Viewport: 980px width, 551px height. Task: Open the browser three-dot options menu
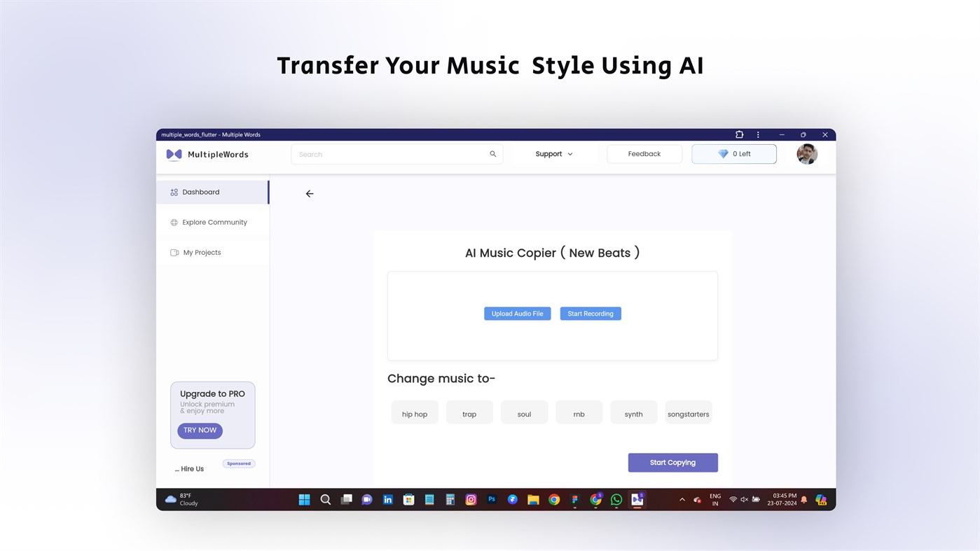tap(757, 134)
